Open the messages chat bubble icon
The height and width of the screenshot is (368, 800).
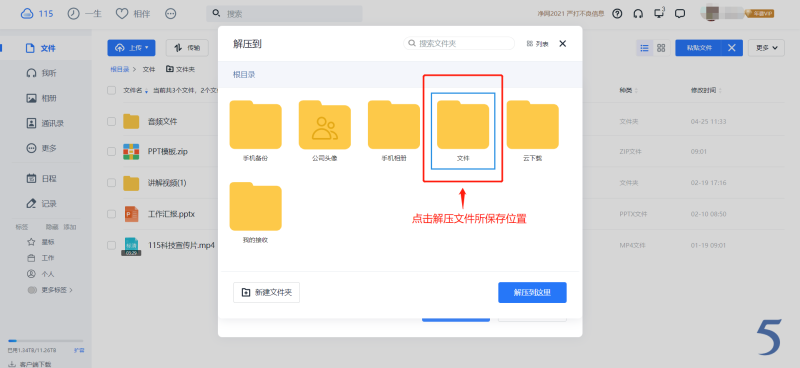tap(680, 14)
